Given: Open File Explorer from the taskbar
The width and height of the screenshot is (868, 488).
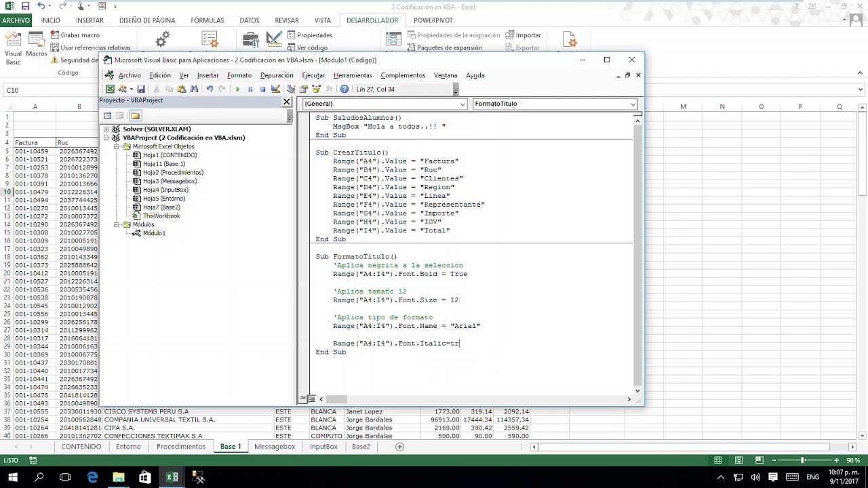Looking at the screenshot, I should (119, 477).
